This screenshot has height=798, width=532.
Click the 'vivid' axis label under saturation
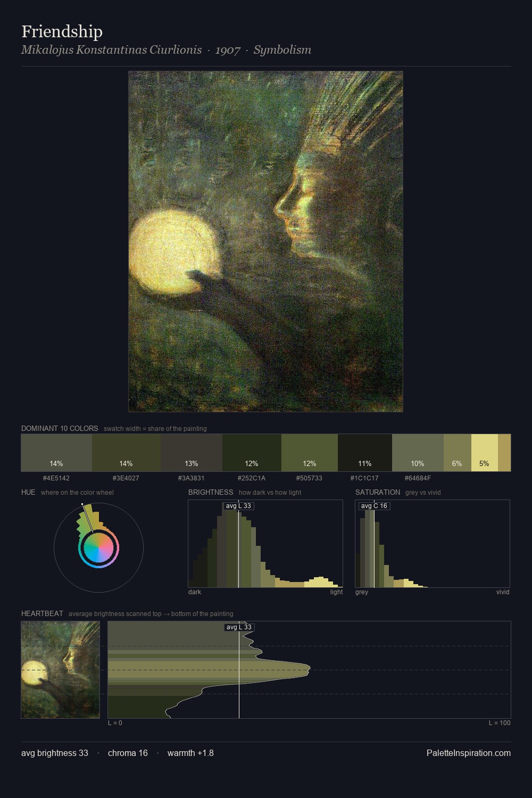[503, 592]
